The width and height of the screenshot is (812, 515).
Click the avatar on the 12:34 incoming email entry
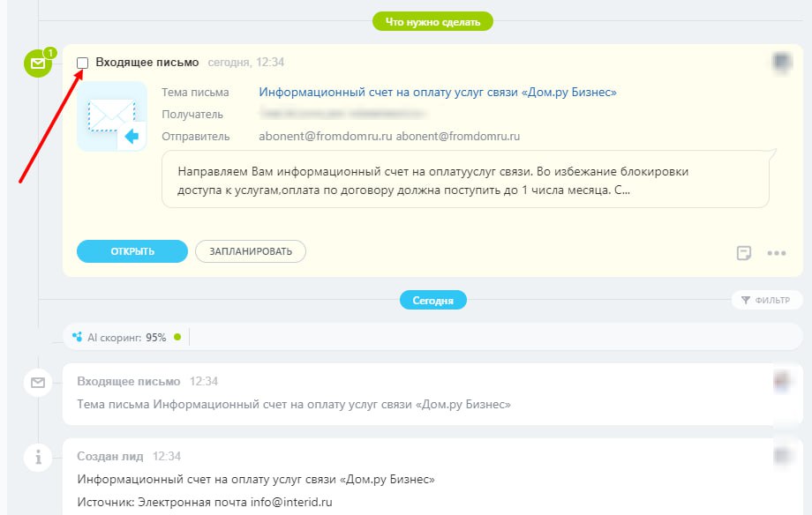click(x=781, y=381)
